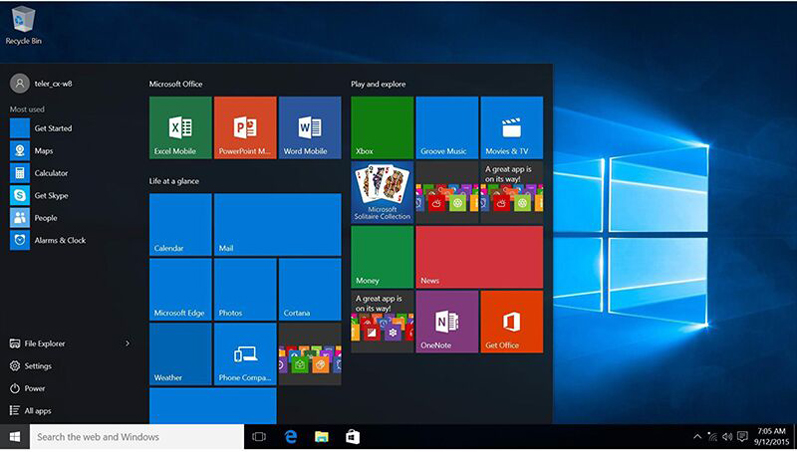Click Store tile below Cortana

click(x=310, y=354)
